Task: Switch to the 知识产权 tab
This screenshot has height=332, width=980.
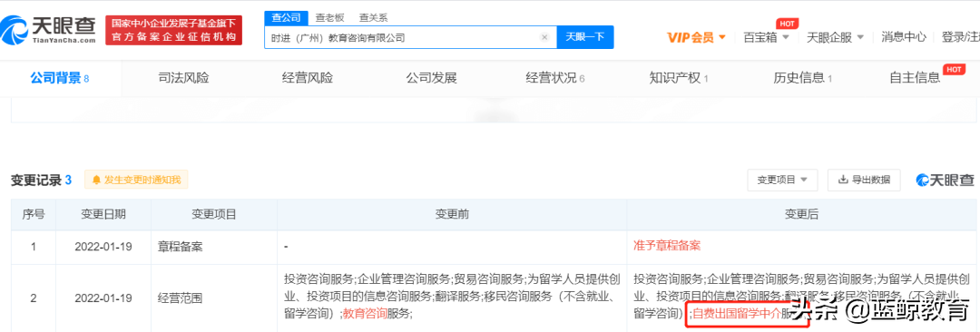Action: 679,78
